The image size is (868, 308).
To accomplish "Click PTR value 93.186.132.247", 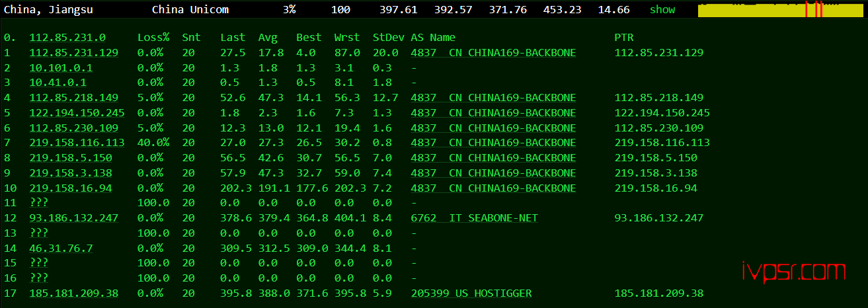I will 659,218.
